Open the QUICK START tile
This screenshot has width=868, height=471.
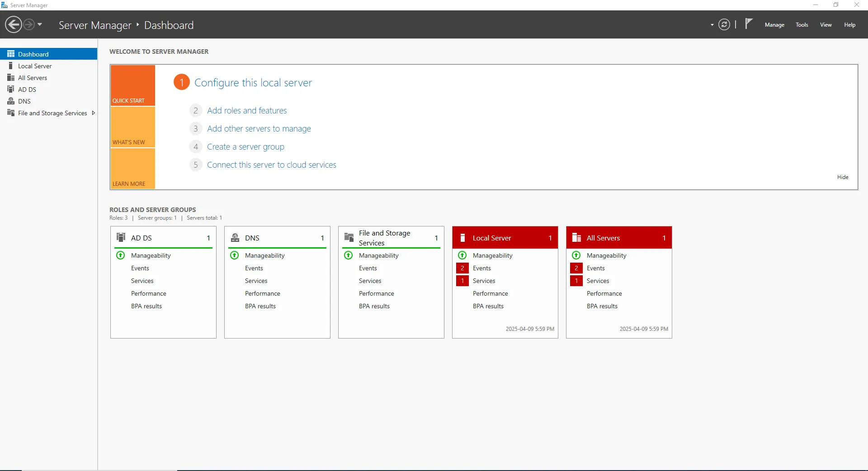[133, 85]
